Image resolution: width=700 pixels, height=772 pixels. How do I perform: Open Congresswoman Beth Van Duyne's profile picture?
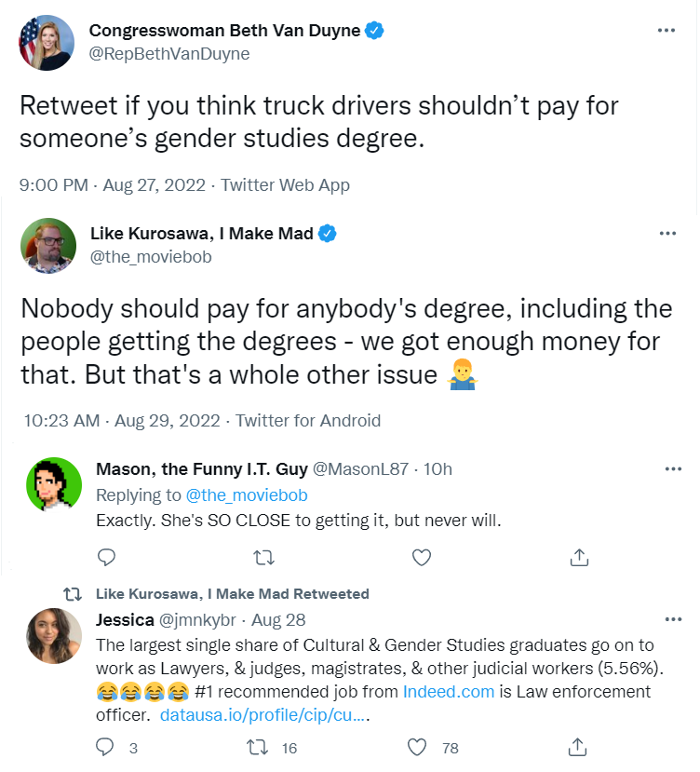(x=47, y=42)
